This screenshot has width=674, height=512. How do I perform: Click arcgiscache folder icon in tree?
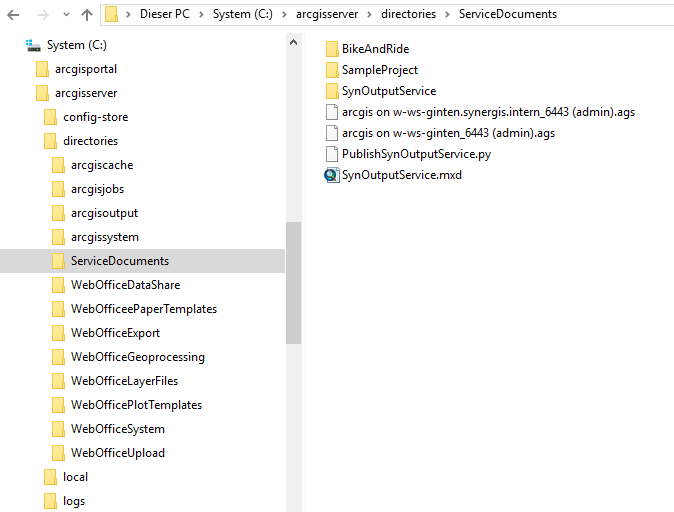coord(58,165)
